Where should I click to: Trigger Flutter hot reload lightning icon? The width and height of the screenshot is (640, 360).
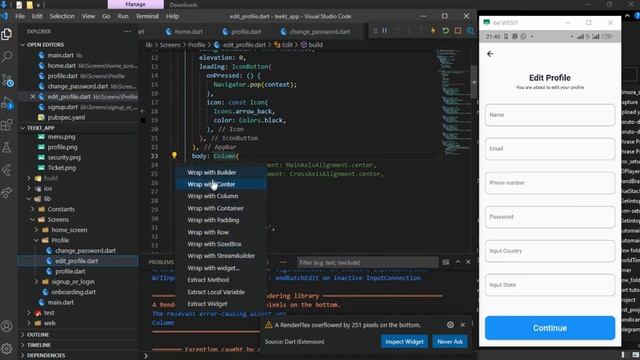coord(433,31)
